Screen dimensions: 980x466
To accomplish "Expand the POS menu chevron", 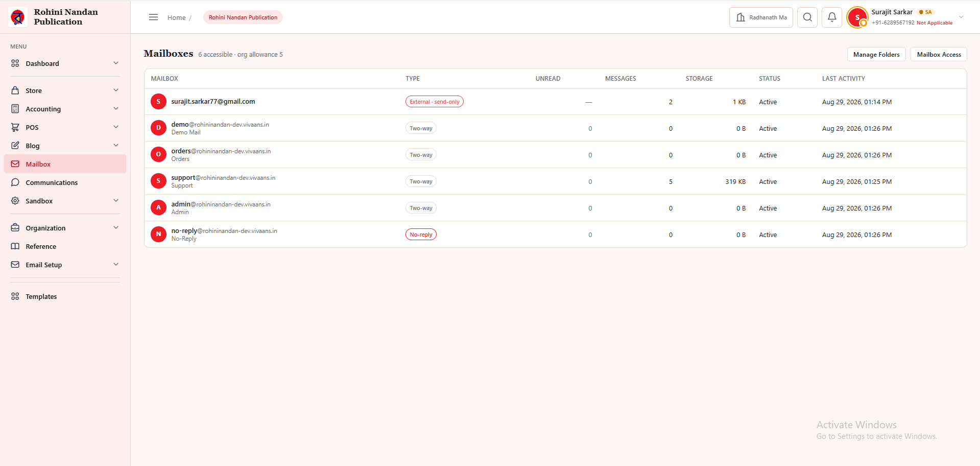I will pyautogui.click(x=116, y=127).
